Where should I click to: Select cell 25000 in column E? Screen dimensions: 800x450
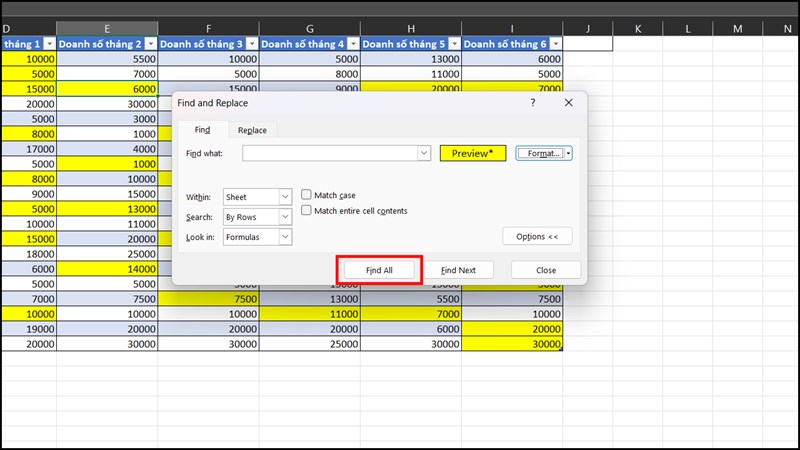coord(107,254)
